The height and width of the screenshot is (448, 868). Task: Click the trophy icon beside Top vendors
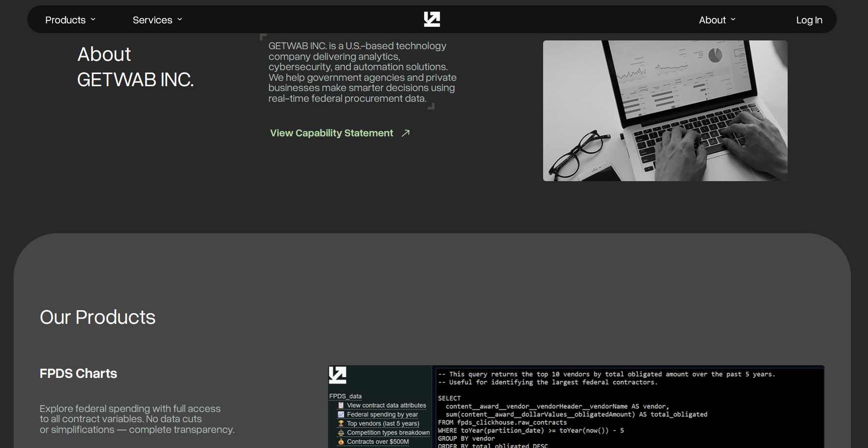click(341, 424)
